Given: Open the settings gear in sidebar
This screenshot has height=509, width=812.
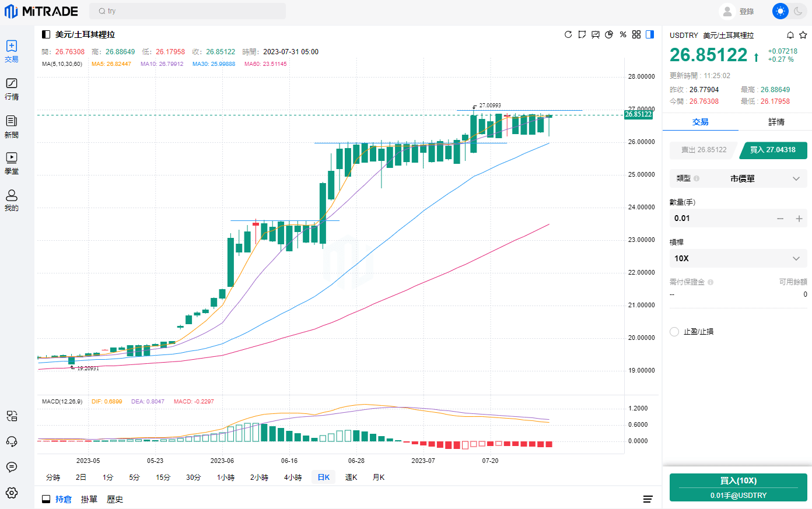Looking at the screenshot, I should [x=12, y=493].
